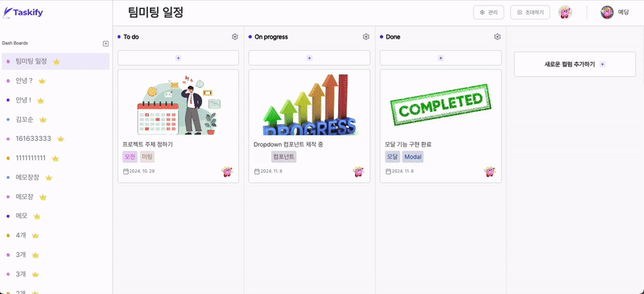Click the 오전 tag

(x=130, y=156)
